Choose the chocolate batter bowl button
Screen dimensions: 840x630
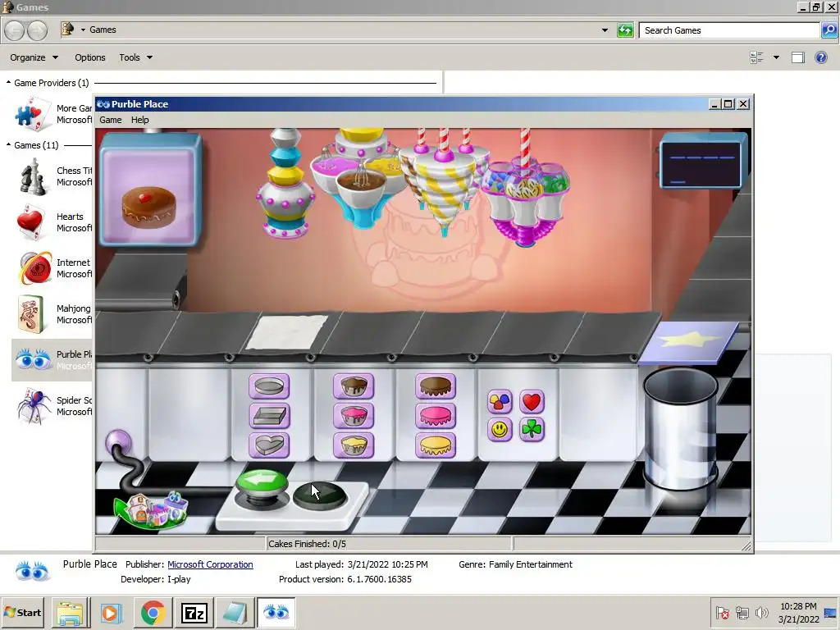point(353,386)
